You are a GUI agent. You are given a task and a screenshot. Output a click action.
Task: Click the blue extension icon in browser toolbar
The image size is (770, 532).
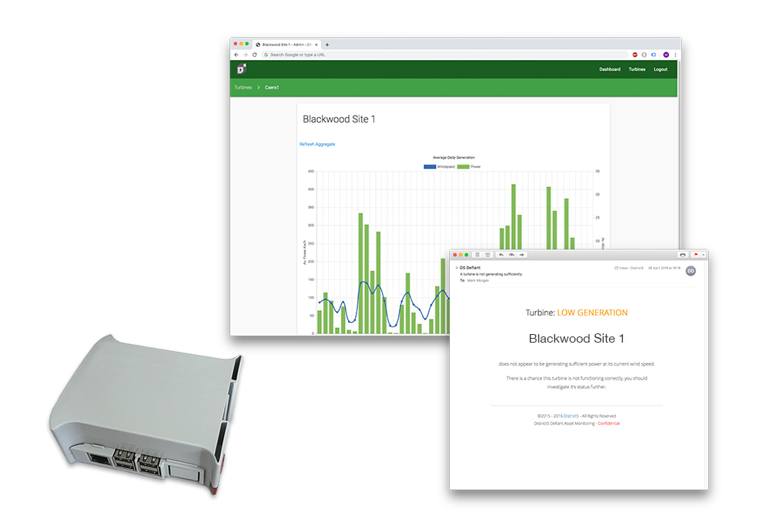click(654, 55)
